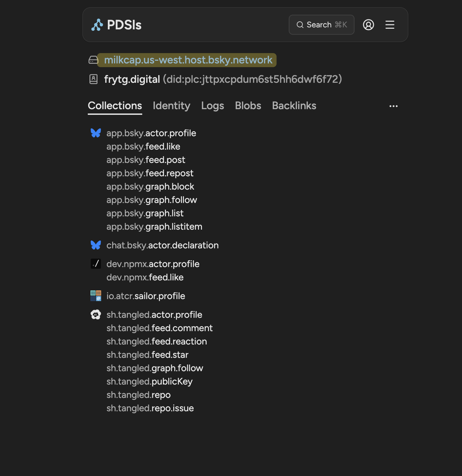Open the app.bsky.feed.like collection
This screenshot has height=476, width=462.
tap(143, 147)
